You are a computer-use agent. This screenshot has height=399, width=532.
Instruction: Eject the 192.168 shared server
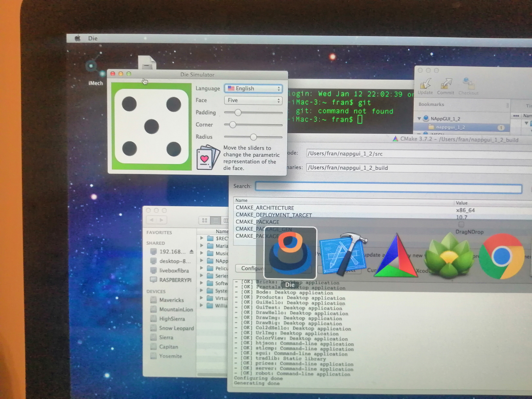(x=192, y=251)
